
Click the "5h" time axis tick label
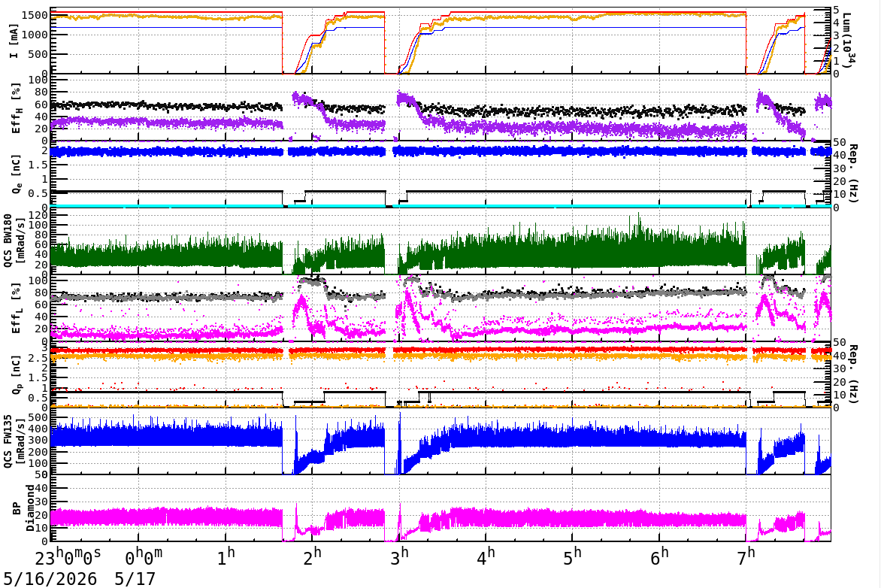coord(572,557)
